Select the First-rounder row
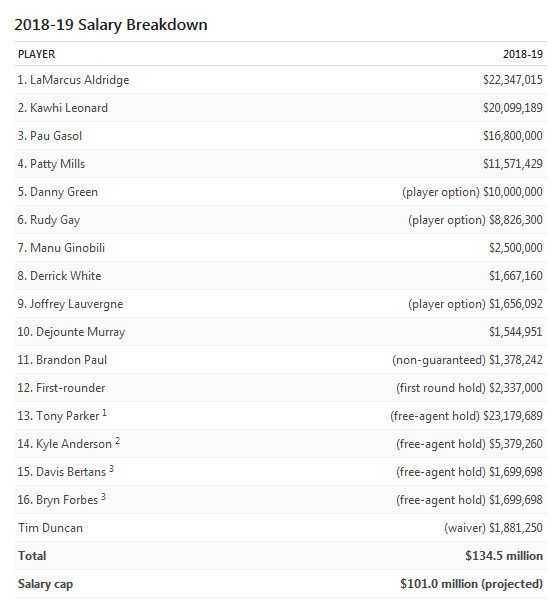 (x=280, y=388)
